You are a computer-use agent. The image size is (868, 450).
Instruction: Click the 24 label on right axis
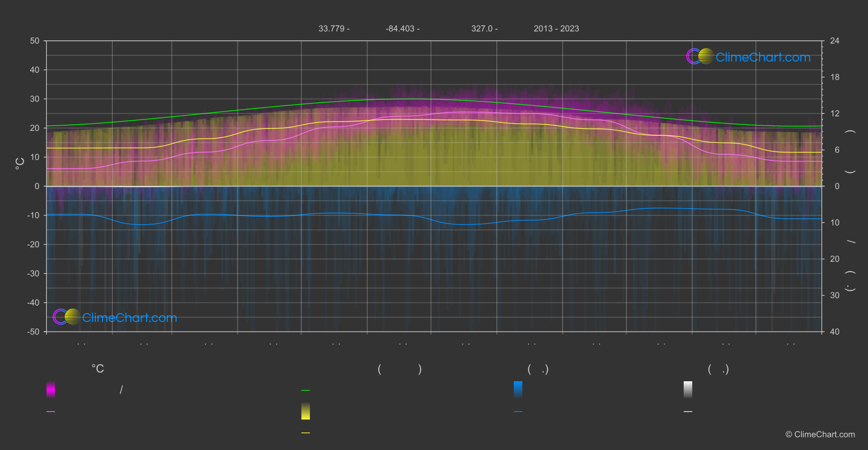pyautogui.click(x=835, y=41)
